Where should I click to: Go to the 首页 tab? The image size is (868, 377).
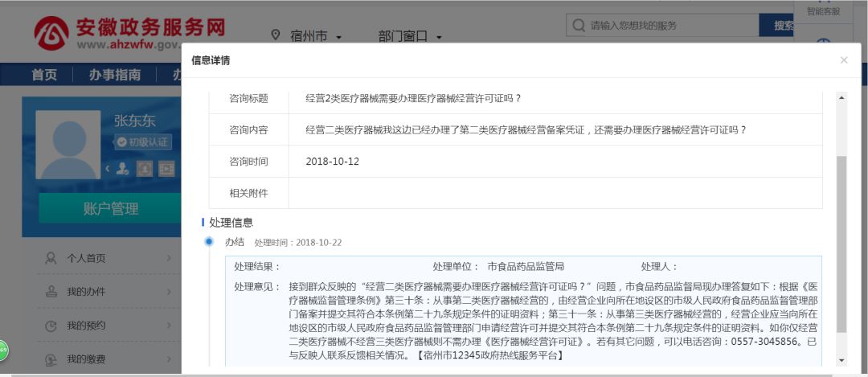pyautogui.click(x=44, y=75)
